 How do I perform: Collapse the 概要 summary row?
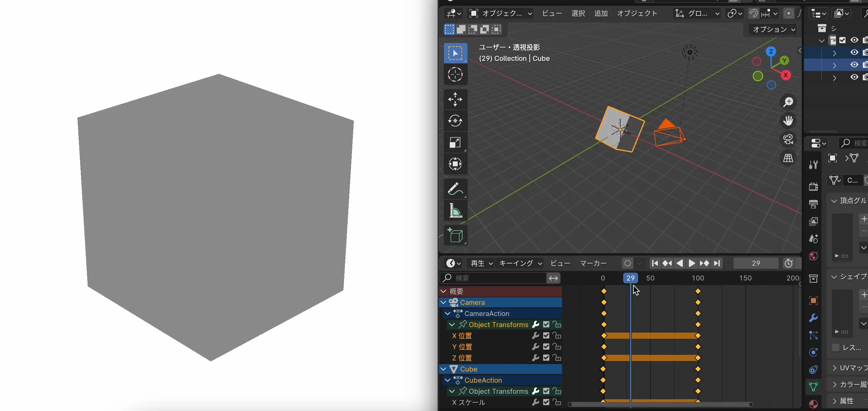[444, 291]
